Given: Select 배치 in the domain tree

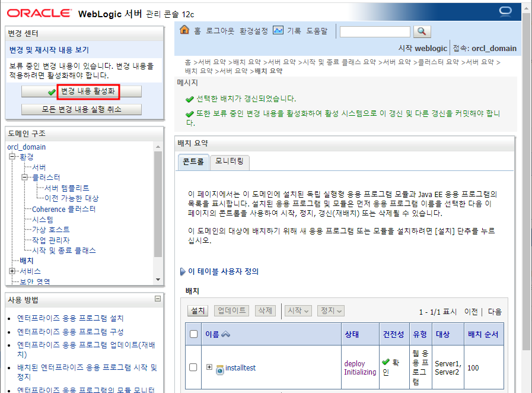Looking at the screenshot, I should click(27, 261).
